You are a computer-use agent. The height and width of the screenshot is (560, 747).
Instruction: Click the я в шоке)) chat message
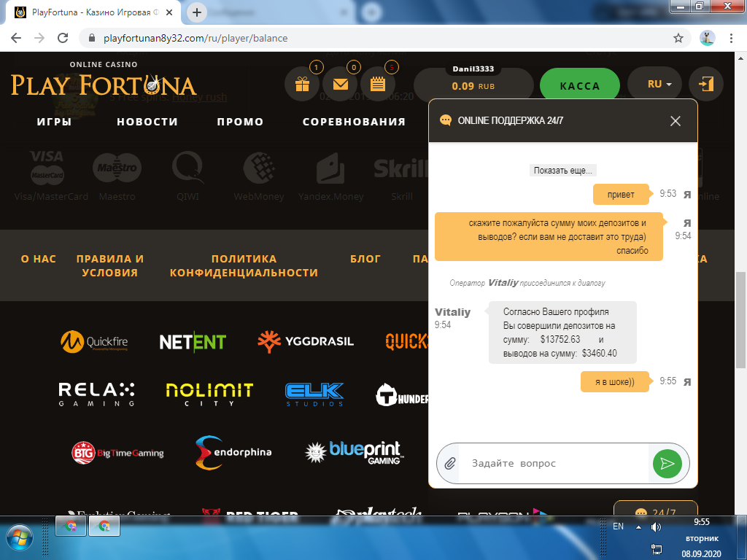(614, 381)
